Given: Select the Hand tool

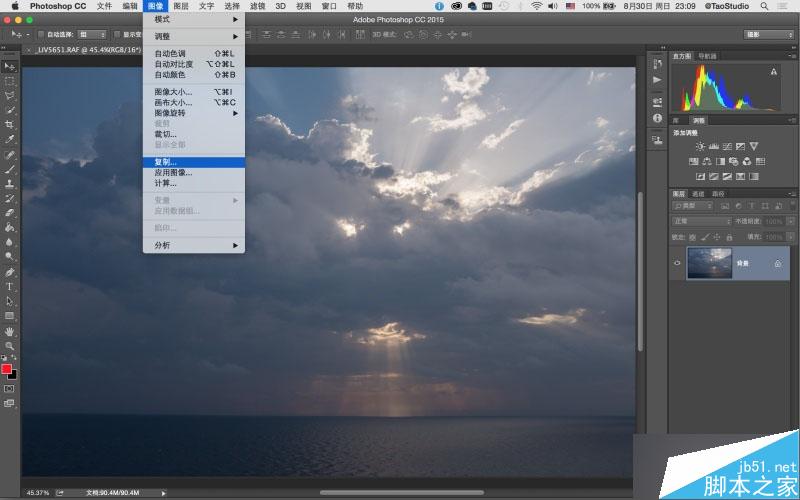Looking at the screenshot, I should (9, 332).
